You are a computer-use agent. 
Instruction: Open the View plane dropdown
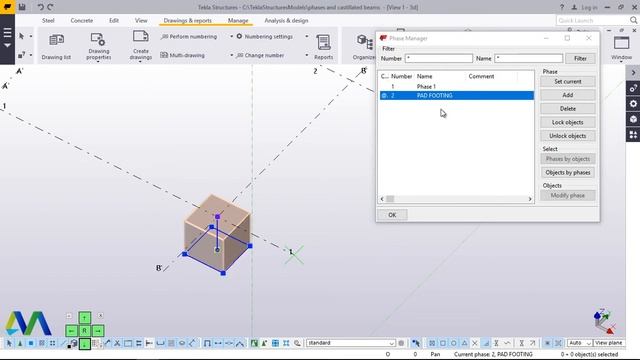pyautogui.click(x=609, y=343)
